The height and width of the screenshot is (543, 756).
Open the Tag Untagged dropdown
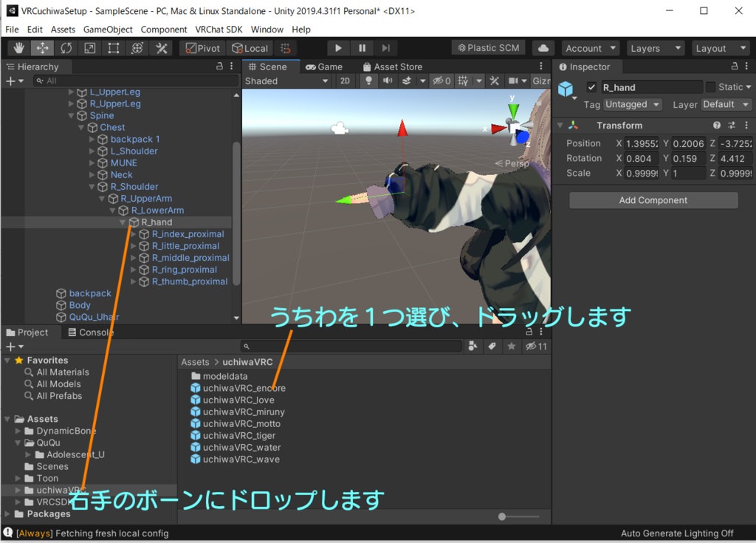(633, 104)
